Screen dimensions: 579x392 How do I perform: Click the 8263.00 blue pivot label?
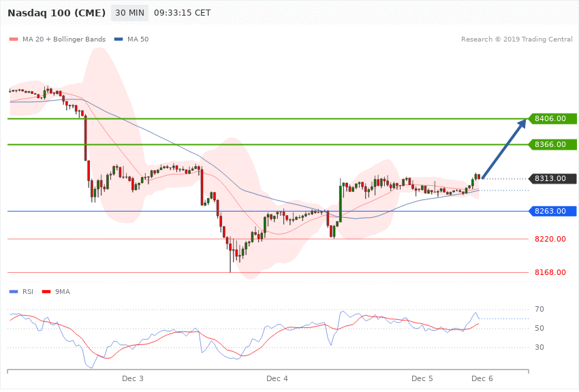coord(552,211)
